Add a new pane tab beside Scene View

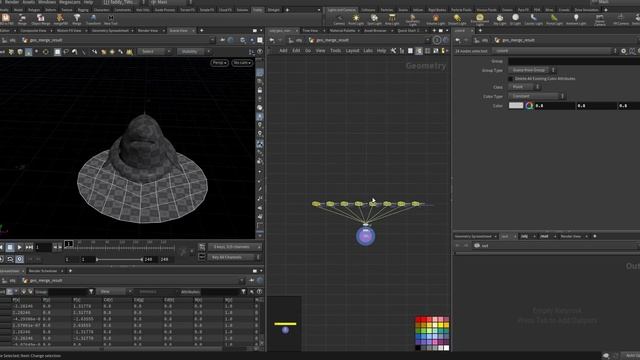coord(201,31)
